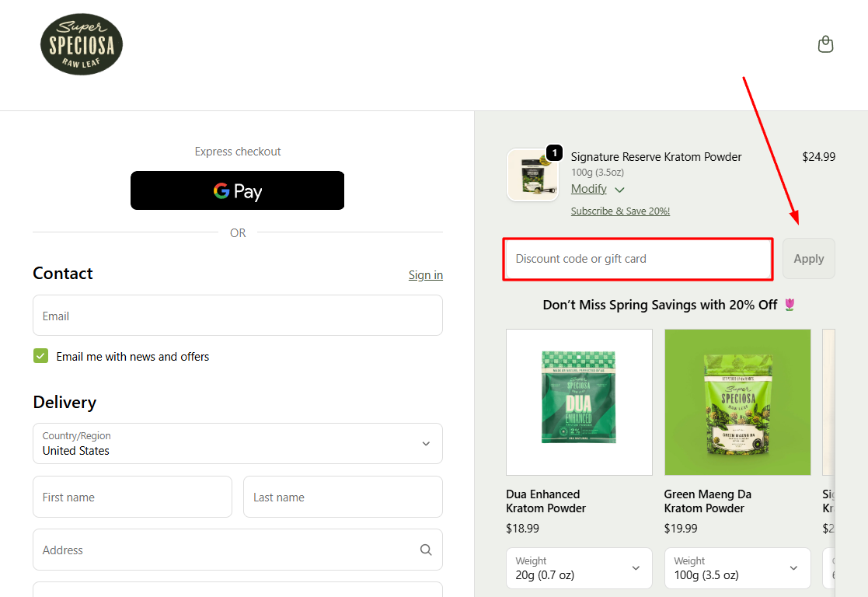Viewport: 868px width, 597px height.
Task: Click the Signature Reserve Kratom Powder name
Action: [x=656, y=157]
